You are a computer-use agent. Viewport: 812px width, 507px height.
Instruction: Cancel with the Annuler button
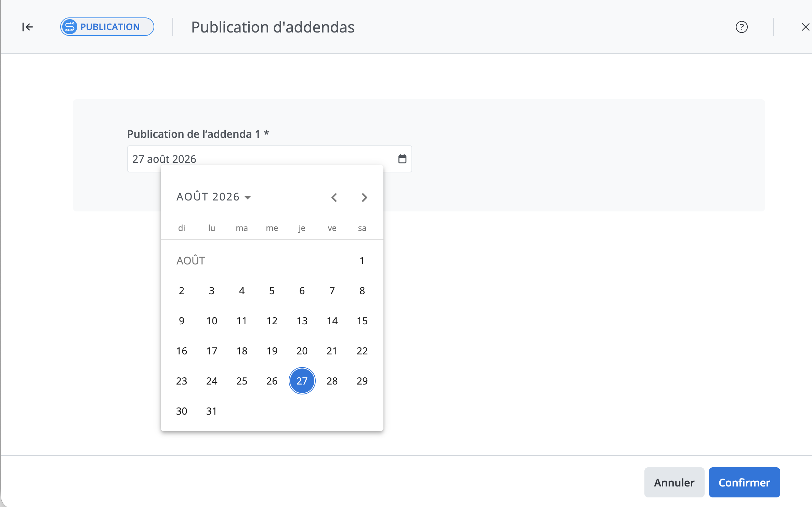[674, 482]
